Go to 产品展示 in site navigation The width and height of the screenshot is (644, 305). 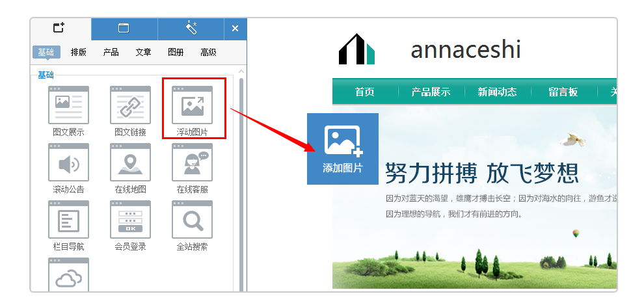431,92
